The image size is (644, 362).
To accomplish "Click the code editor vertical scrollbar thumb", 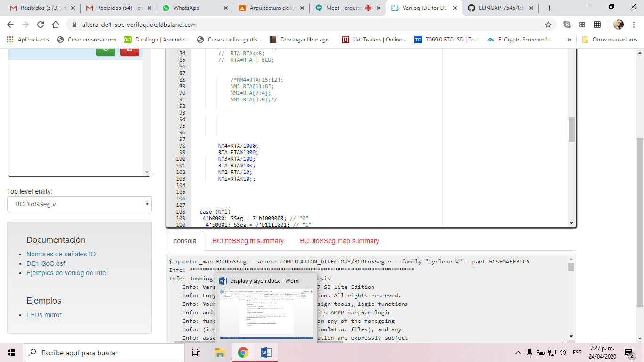I will coord(571,129).
